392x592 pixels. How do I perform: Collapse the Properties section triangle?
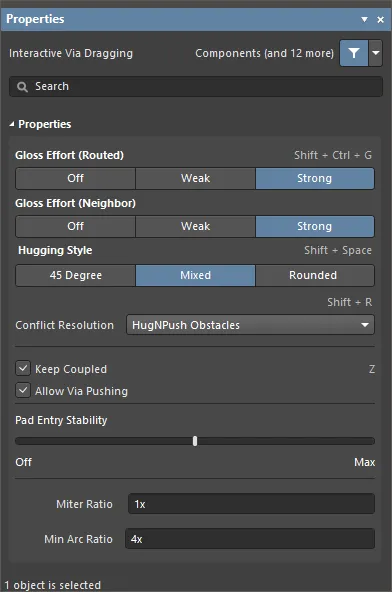(x=12, y=124)
